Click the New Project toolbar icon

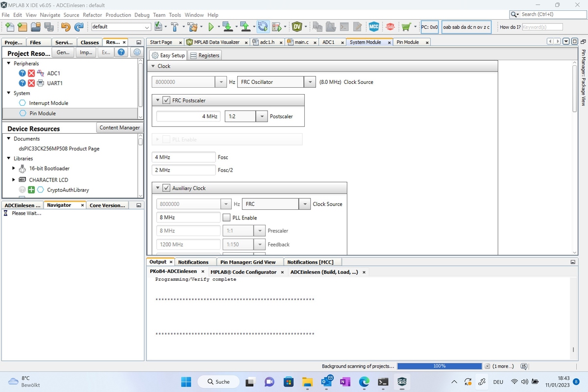tap(22, 27)
